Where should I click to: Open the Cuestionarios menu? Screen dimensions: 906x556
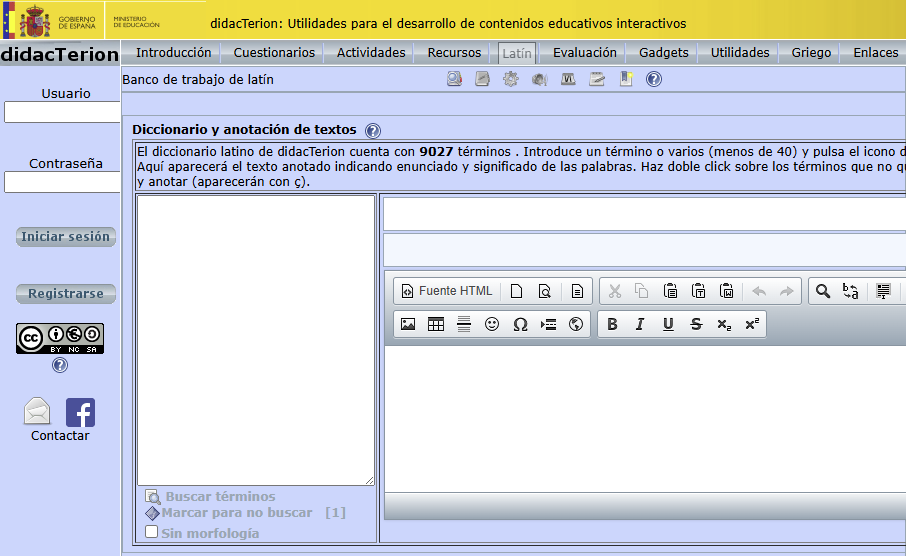point(274,53)
